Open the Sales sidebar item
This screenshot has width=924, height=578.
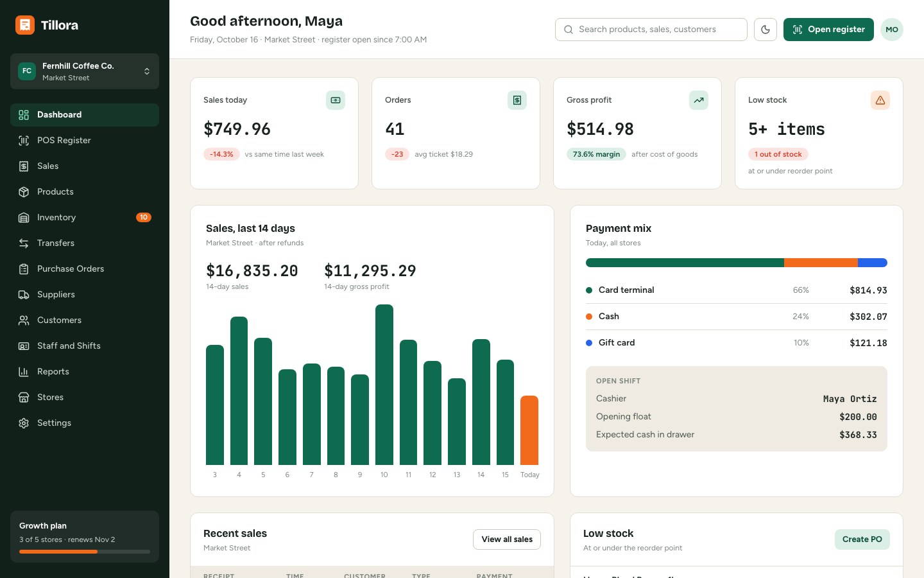click(85, 166)
